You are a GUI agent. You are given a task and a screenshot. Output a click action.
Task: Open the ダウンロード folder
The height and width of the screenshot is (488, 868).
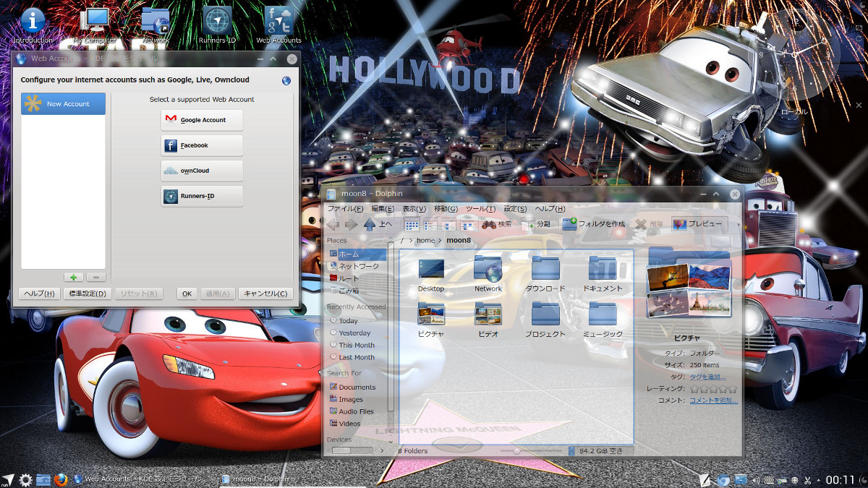[545, 275]
